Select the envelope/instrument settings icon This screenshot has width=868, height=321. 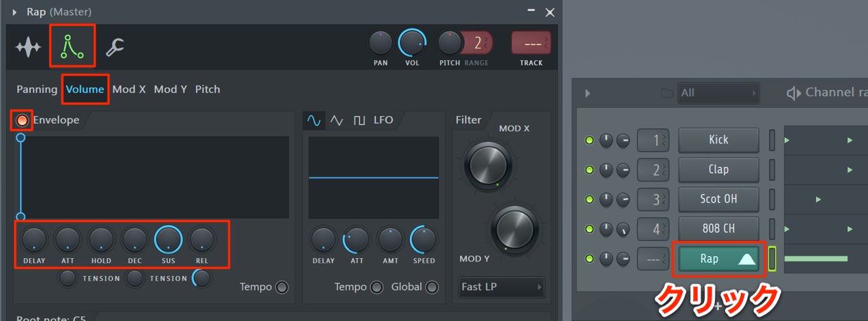pos(72,46)
